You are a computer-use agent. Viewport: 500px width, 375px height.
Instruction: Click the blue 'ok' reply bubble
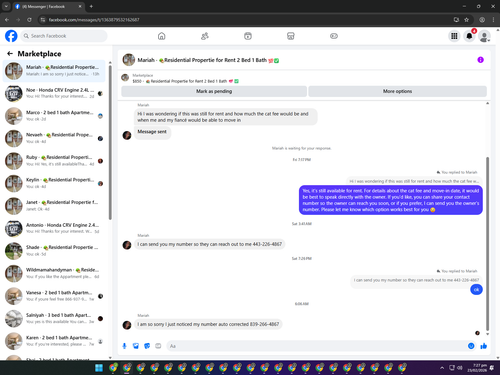click(x=476, y=290)
